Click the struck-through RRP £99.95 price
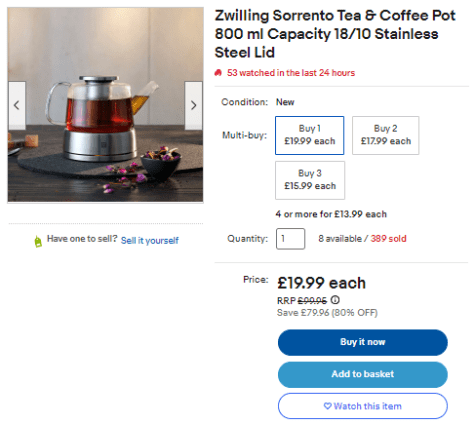The width and height of the screenshot is (475, 424). point(312,301)
